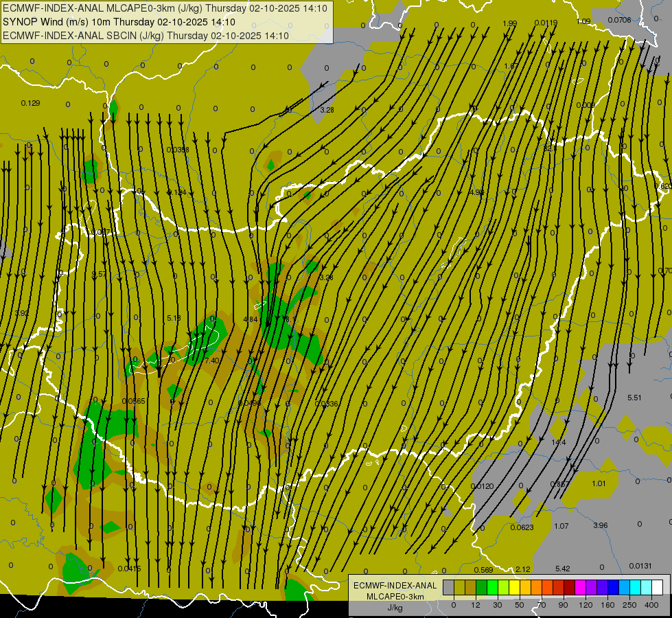Click the dark red legend swatch

569,587
